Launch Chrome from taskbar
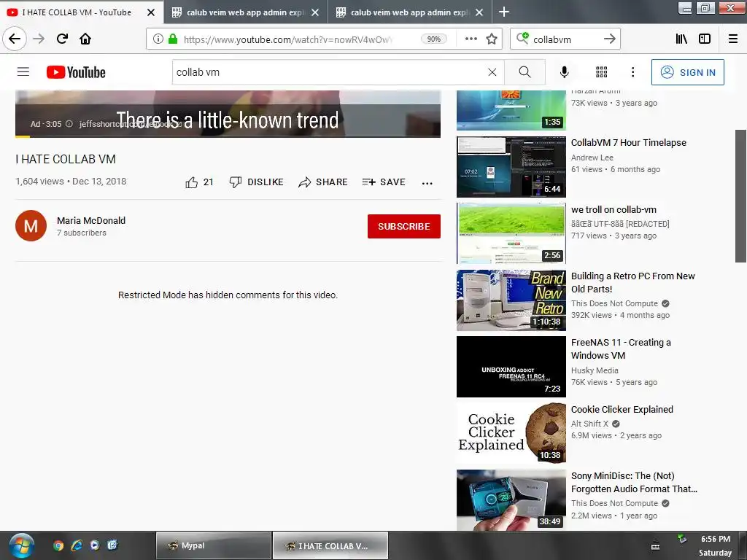 tap(58, 545)
